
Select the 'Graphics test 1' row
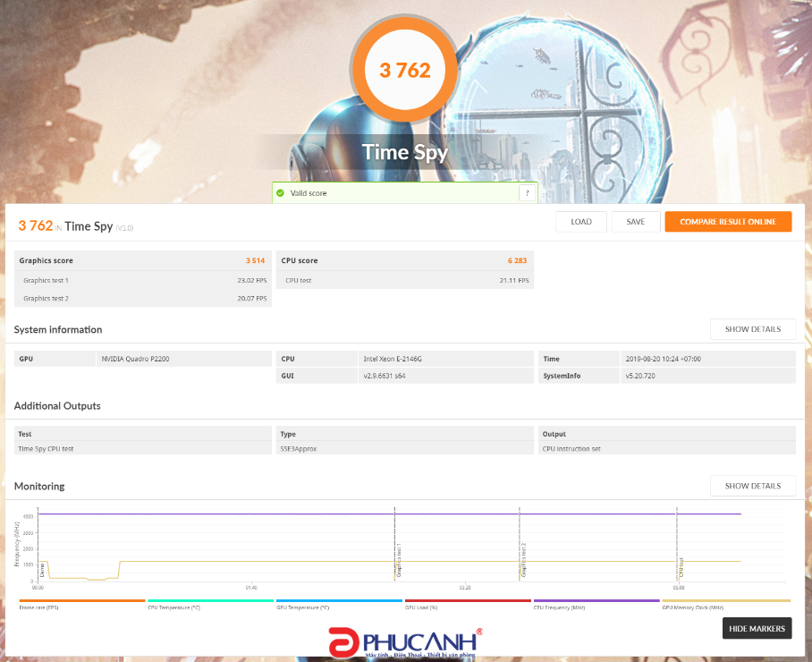click(143, 280)
